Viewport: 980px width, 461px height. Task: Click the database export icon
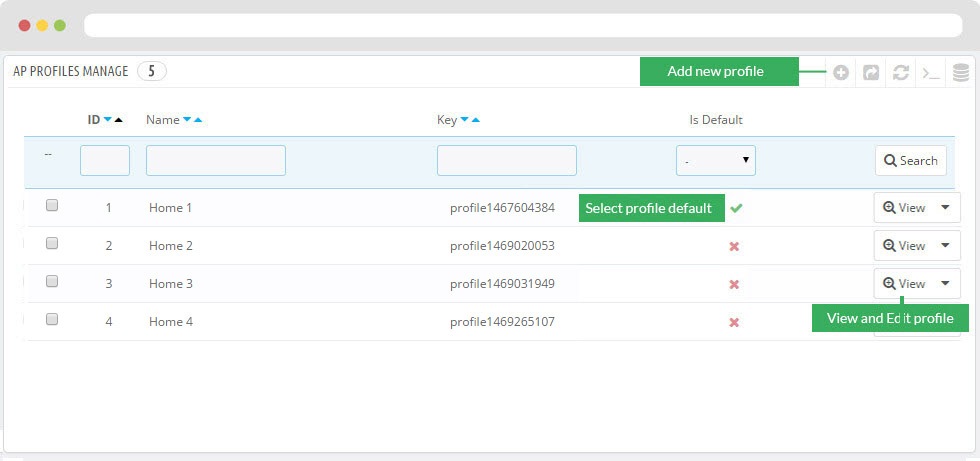point(961,73)
